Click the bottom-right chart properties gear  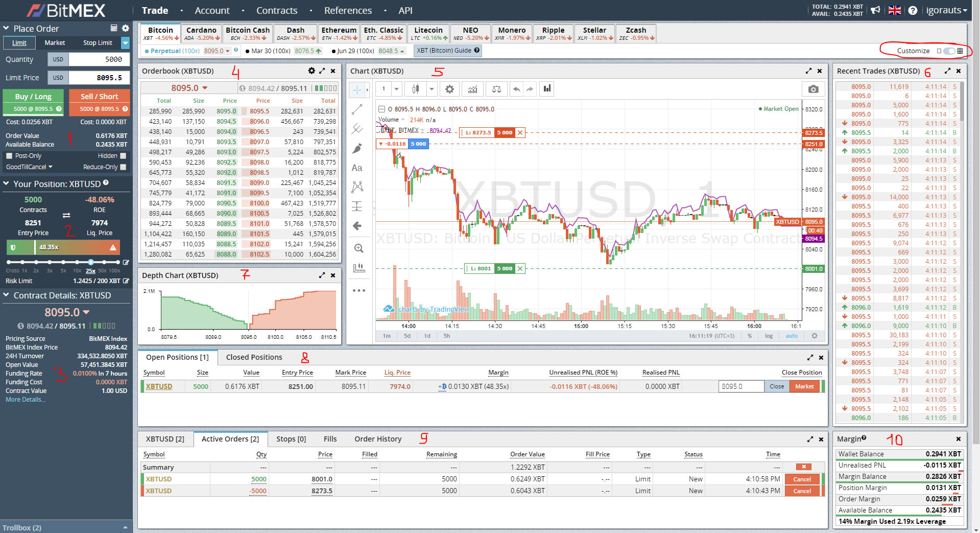coord(815,336)
